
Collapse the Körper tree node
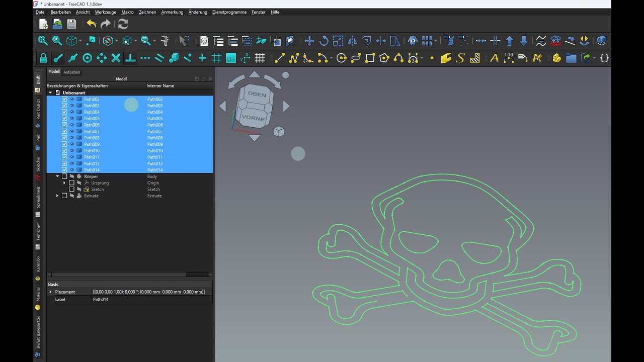tap(57, 176)
